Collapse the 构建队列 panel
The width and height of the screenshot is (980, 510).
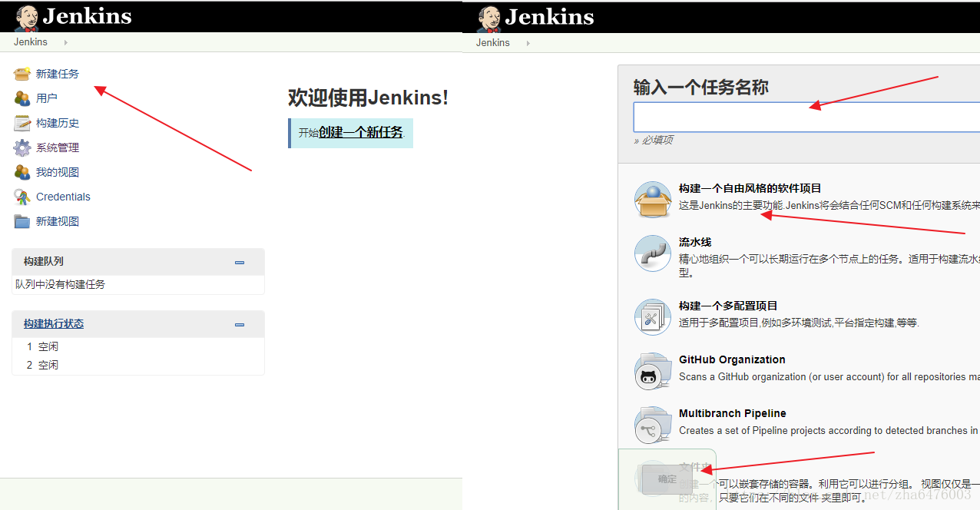click(240, 262)
